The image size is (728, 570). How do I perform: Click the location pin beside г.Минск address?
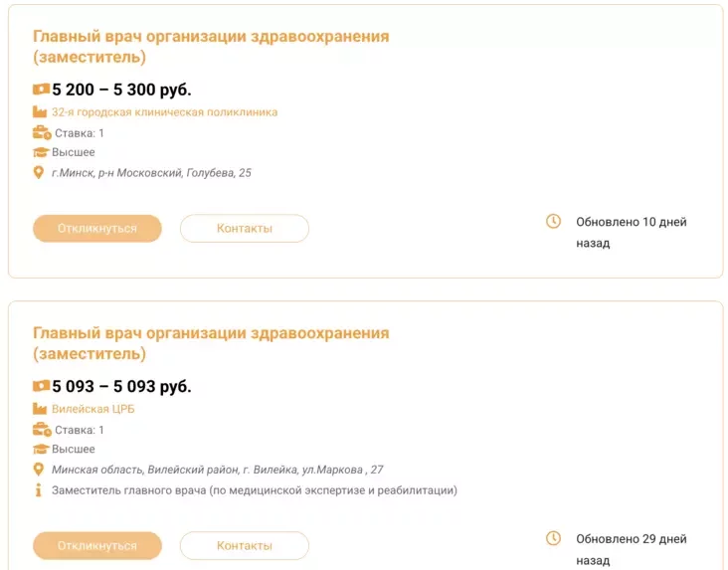pyautogui.click(x=40, y=172)
